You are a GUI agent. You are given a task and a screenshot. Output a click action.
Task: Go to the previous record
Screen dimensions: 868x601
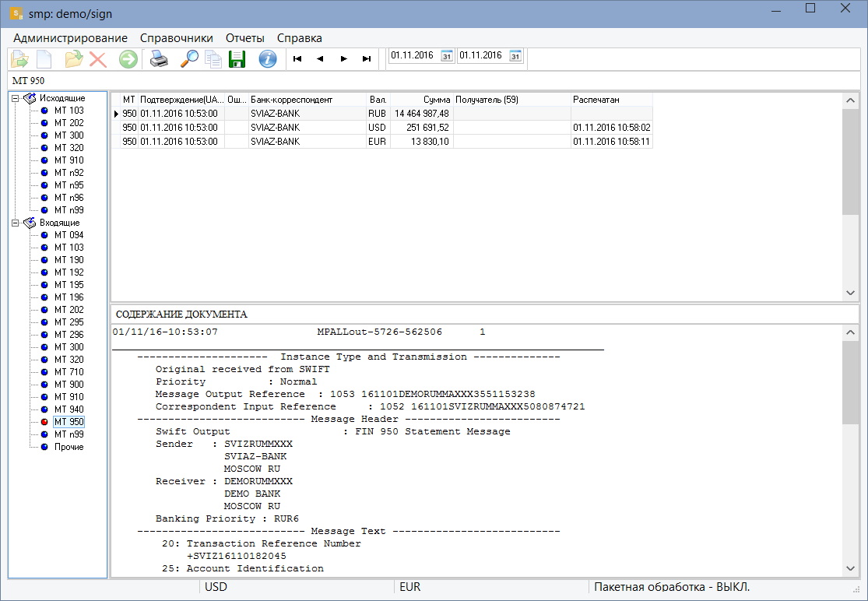pyautogui.click(x=320, y=58)
